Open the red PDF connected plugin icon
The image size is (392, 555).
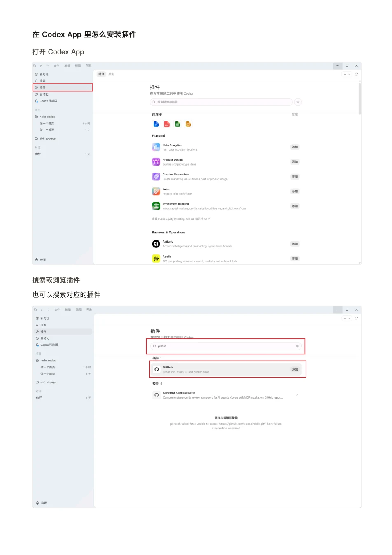[167, 124]
